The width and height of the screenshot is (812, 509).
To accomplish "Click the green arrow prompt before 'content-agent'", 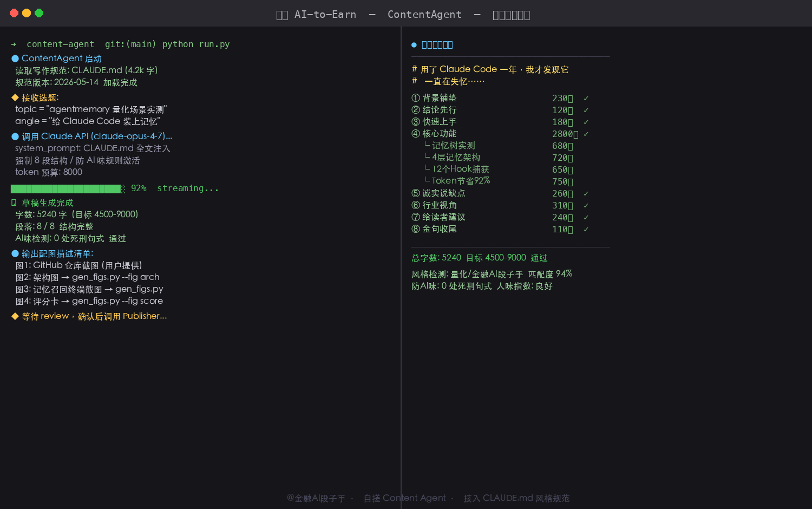I will click(x=14, y=44).
